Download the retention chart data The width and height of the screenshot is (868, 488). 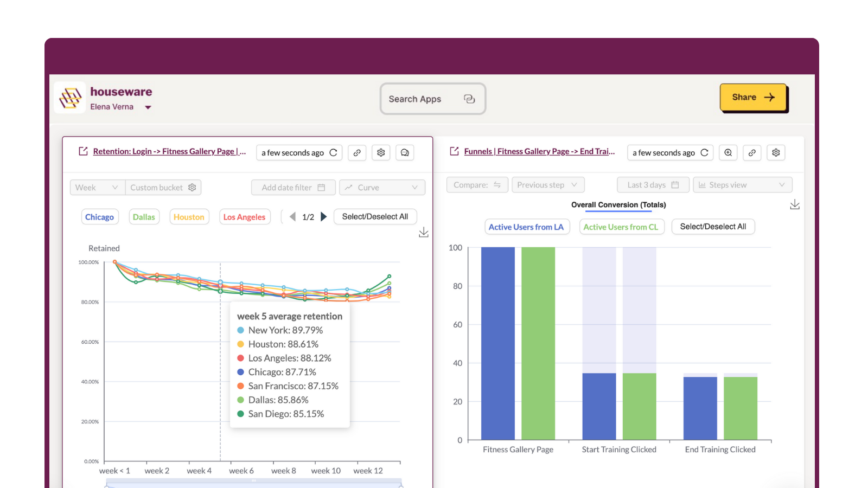coord(424,232)
